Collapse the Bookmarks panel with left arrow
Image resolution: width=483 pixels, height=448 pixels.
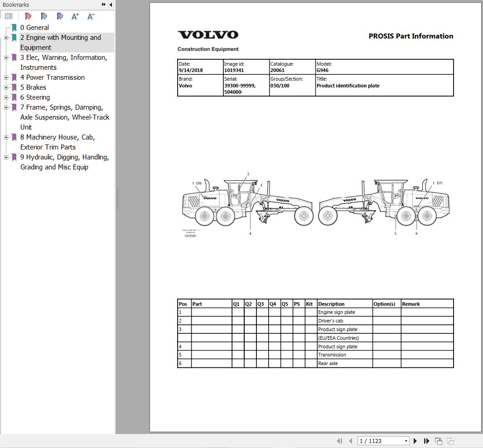111,5
